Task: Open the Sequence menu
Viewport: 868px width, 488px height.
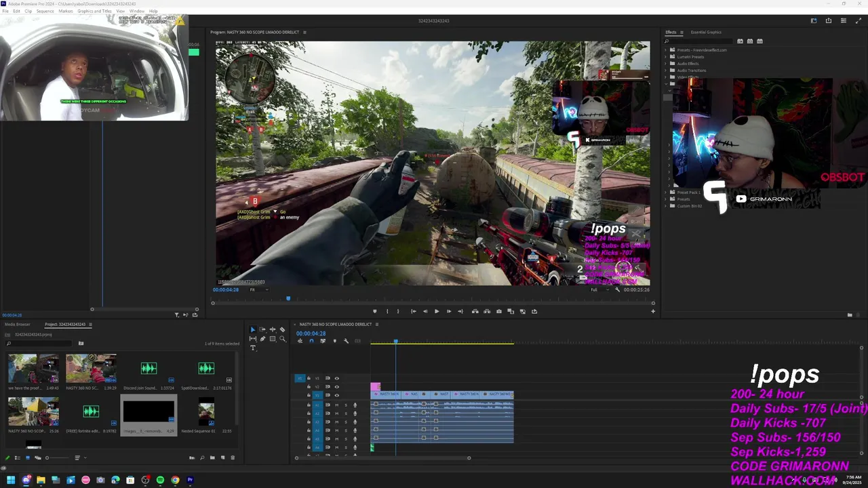Action: 45,12
